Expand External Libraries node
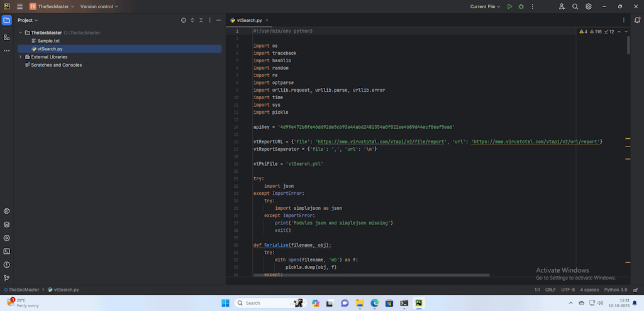 (x=20, y=57)
